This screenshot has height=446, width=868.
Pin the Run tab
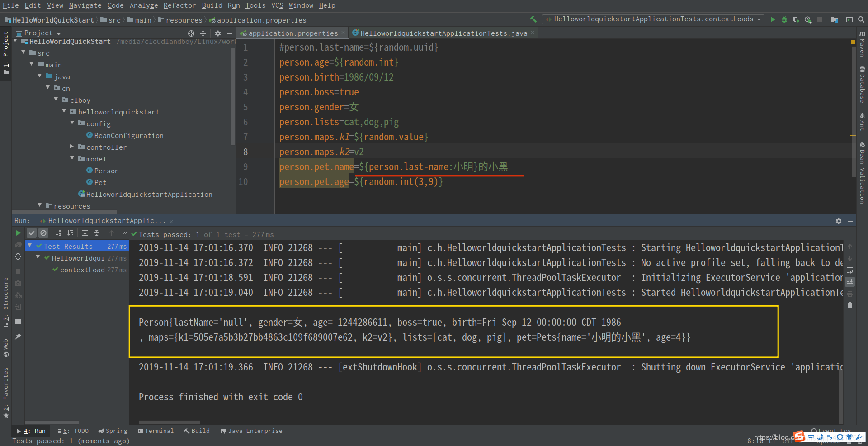[18, 337]
